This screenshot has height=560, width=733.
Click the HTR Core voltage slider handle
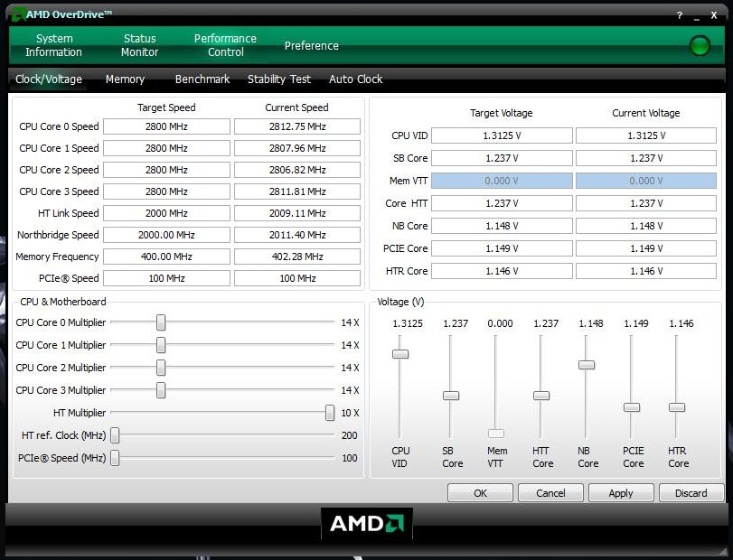click(677, 407)
